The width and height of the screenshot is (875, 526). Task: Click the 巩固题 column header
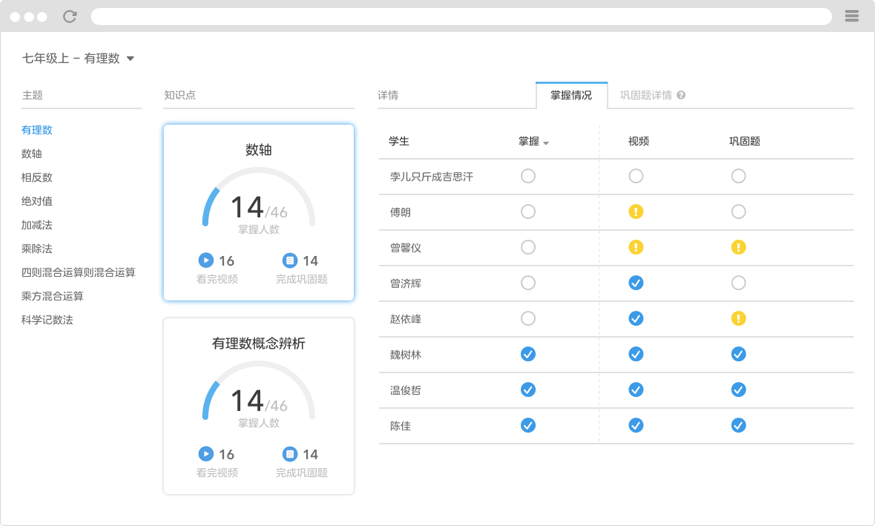744,141
